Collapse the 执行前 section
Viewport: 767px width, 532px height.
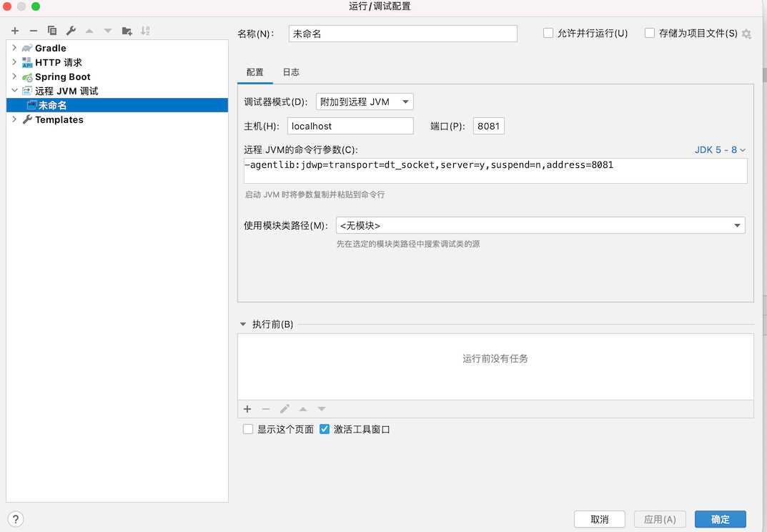coord(243,325)
